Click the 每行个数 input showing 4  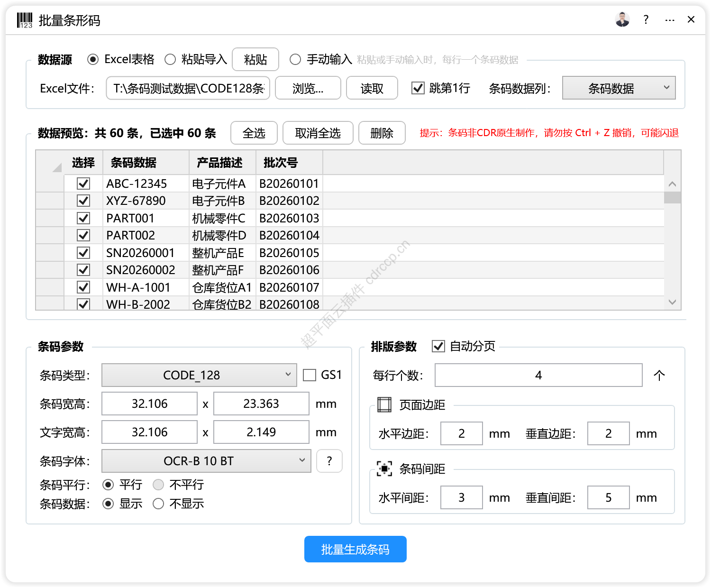(538, 375)
